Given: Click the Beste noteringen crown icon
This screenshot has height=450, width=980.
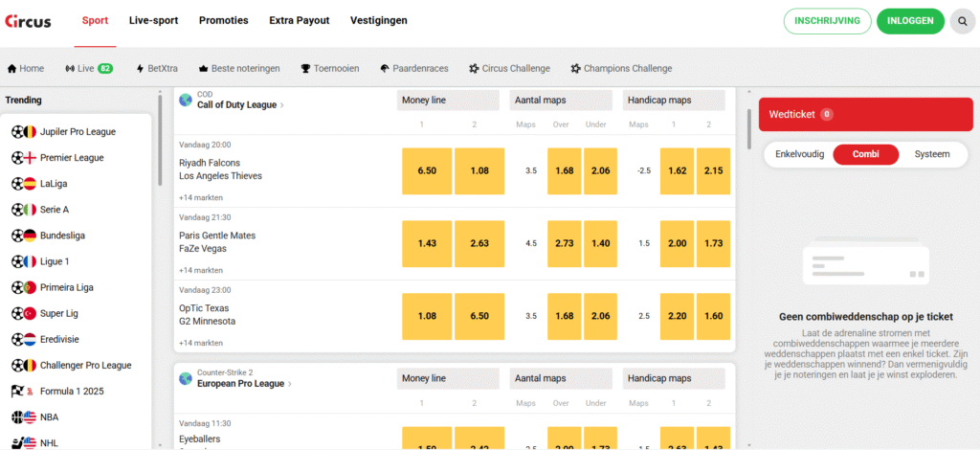Looking at the screenshot, I should point(203,69).
